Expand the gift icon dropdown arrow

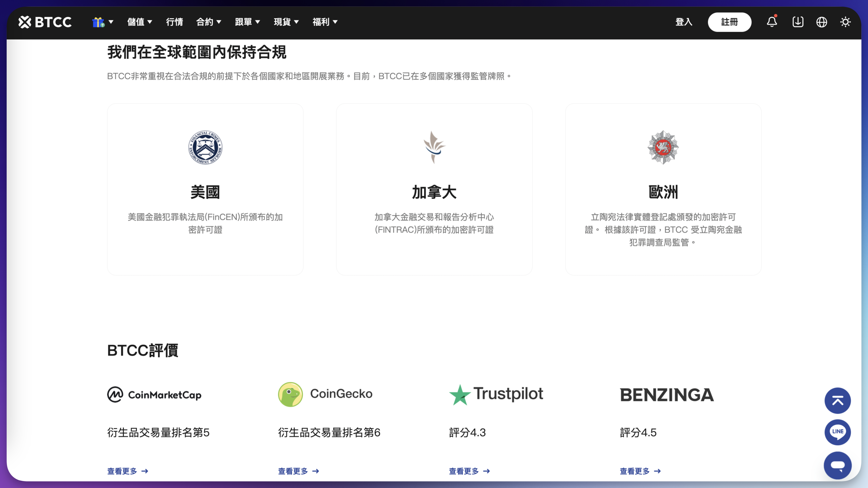click(111, 22)
